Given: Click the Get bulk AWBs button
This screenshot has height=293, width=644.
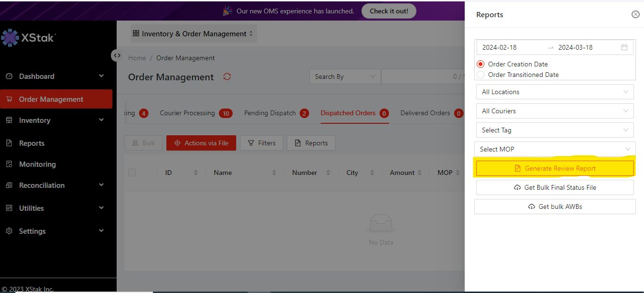Looking at the screenshot, I should coord(555,206).
